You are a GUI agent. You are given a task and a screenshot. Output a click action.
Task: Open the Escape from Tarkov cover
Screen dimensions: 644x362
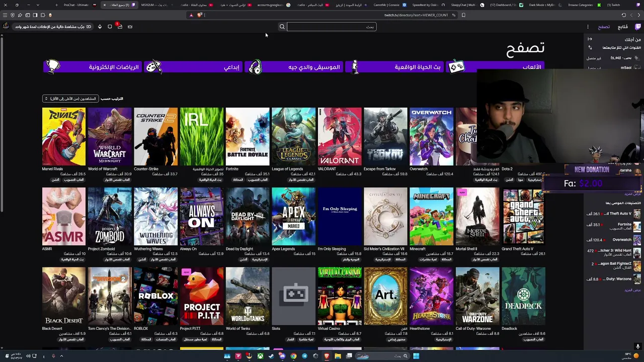point(385,137)
